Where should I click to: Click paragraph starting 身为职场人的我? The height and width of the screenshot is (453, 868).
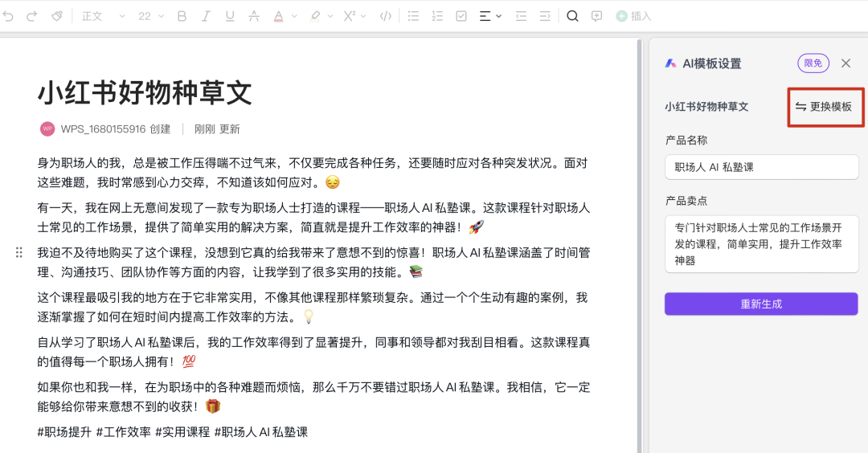313,173
